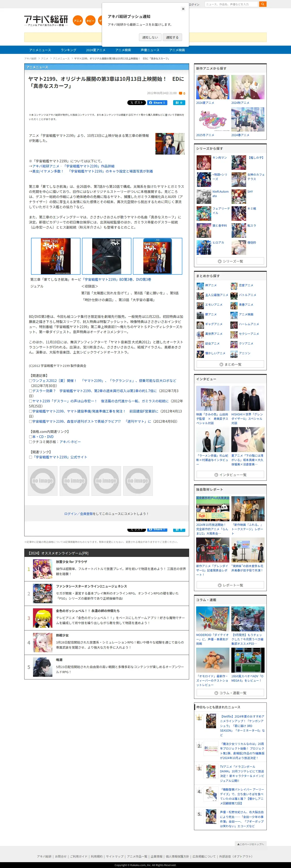Open the NieR:Automata series icon
The width and height of the screenshot is (291, 868).
(204, 197)
